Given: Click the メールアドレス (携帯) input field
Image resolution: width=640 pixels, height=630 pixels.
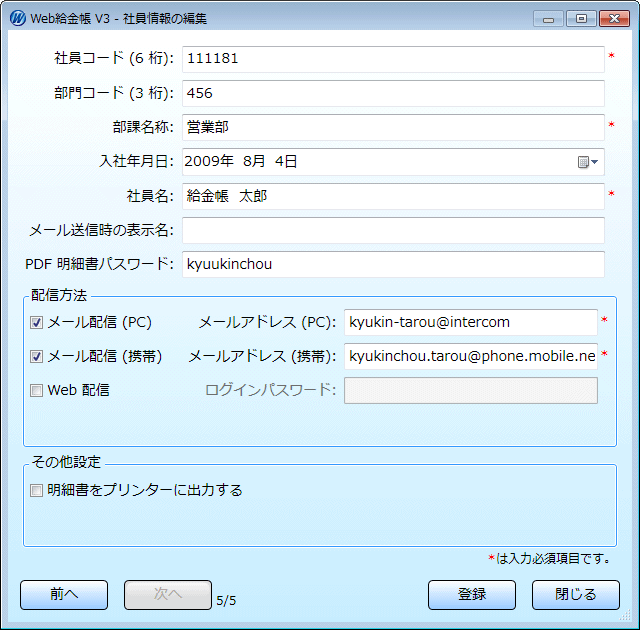Looking at the screenshot, I should [x=470, y=356].
